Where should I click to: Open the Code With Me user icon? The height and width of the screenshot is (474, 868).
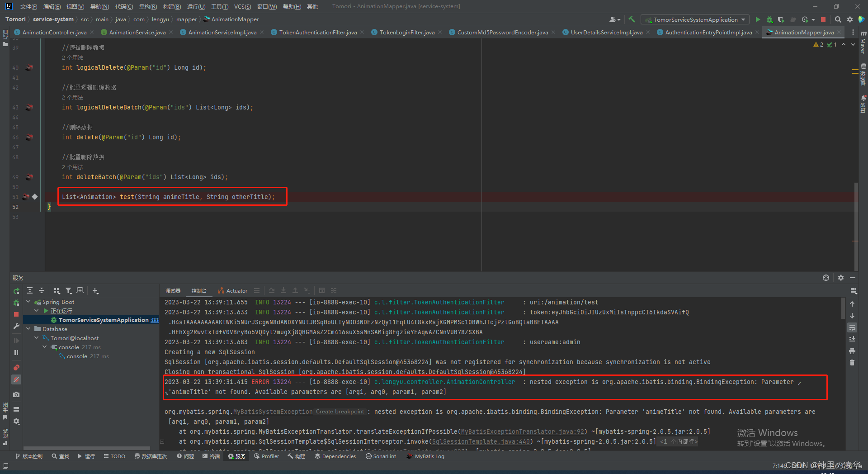pyautogui.click(x=614, y=19)
